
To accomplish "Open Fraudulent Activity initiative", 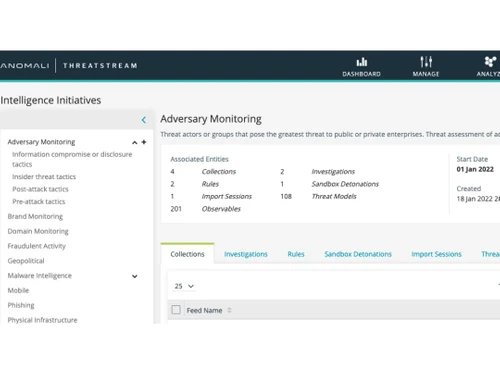I will (37, 246).
